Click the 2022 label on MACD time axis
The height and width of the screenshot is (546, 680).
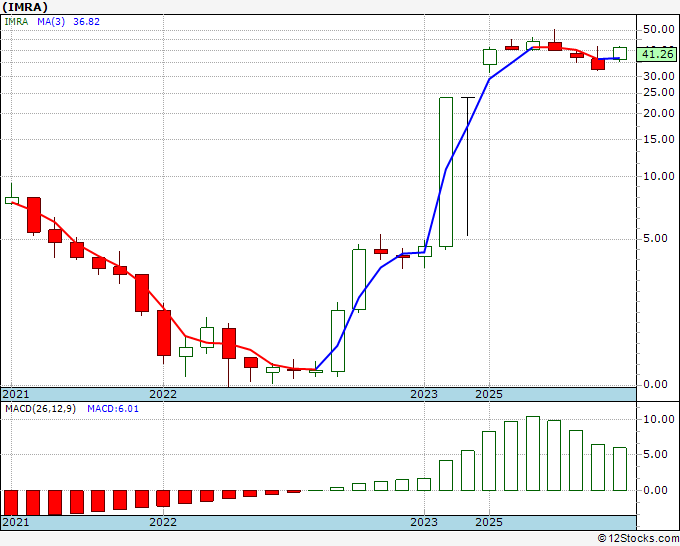pos(163,522)
